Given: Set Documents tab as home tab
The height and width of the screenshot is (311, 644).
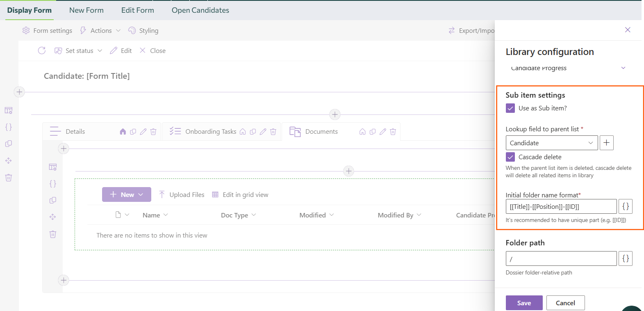Looking at the screenshot, I should (362, 132).
